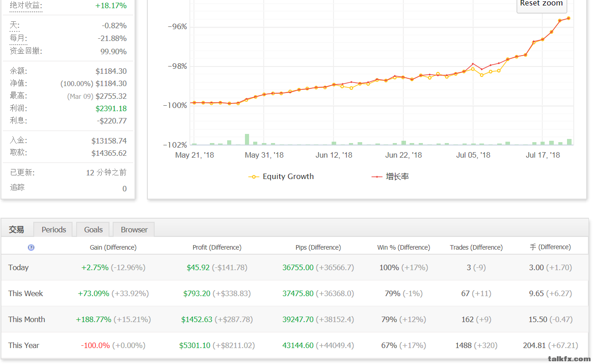Select the This Year row label
593x364 pixels.
(24, 345)
